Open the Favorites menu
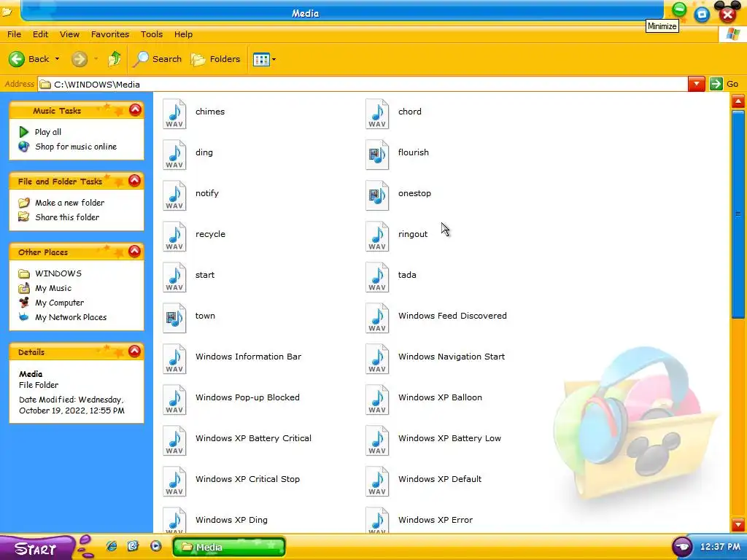 coord(110,34)
